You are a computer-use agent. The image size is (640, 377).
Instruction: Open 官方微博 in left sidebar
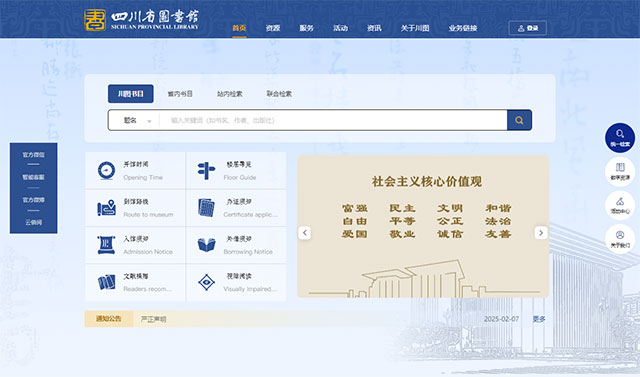pyautogui.click(x=33, y=200)
